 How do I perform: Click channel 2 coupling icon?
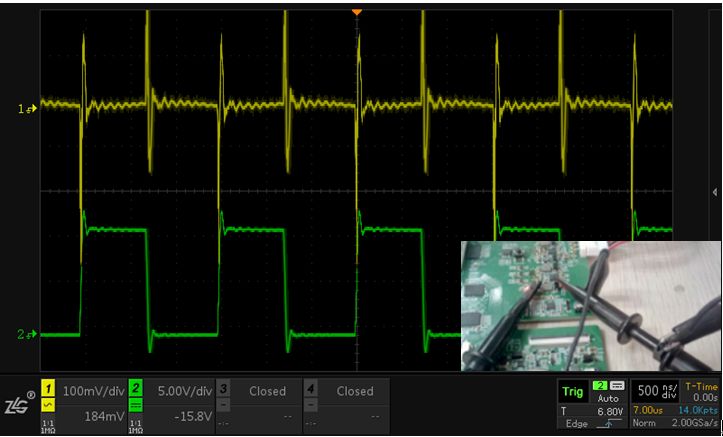click(136, 403)
